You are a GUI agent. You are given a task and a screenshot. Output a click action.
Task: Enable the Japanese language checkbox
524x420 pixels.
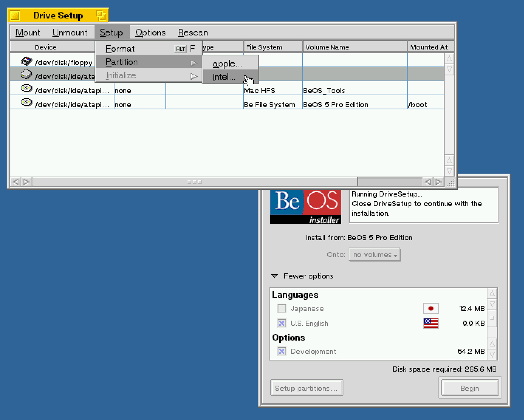(281, 308)
